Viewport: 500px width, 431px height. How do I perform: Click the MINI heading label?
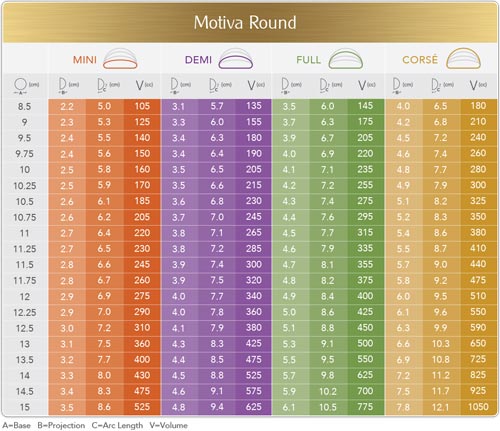tap(85, 60)
